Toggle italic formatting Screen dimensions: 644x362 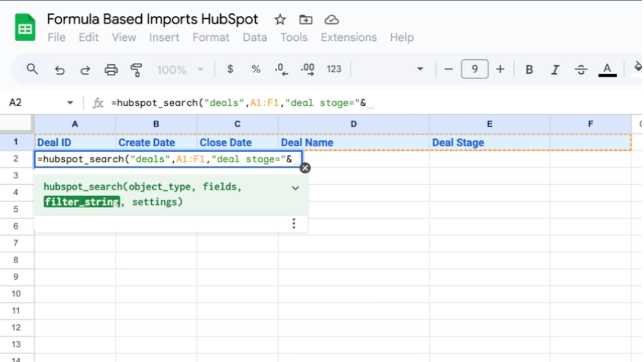coord(555,69)
